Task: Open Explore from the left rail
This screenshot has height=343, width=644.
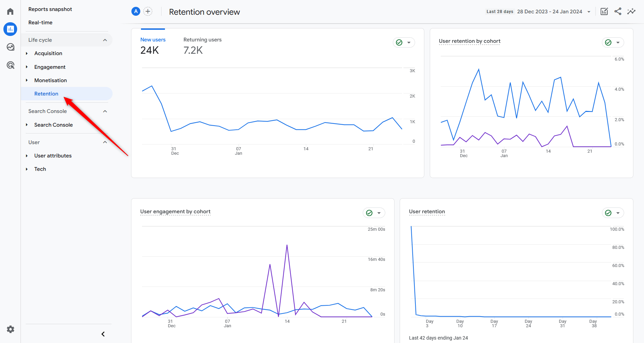Action: point(10,47)
